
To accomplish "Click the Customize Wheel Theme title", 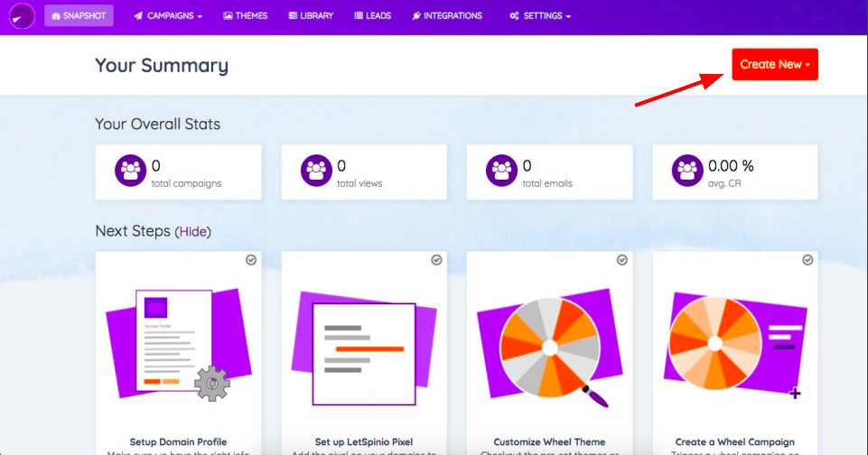I will click(x=549, y=441).
